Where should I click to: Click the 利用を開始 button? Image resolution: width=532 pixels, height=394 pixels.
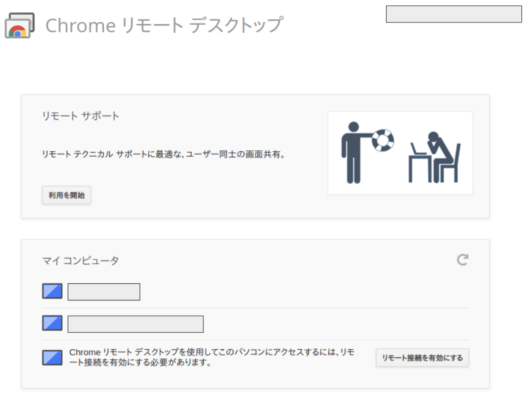(x=66, y=195)
